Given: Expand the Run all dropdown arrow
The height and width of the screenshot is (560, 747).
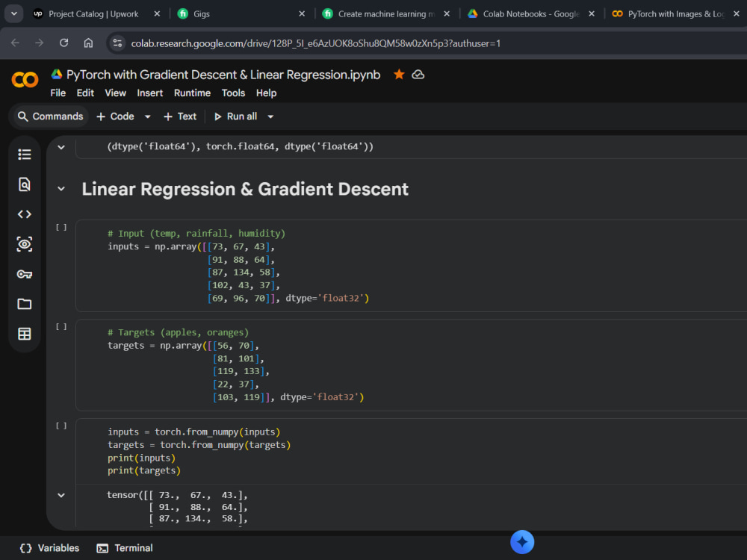Looking at the screenshot, I should (x=270, y=116).
